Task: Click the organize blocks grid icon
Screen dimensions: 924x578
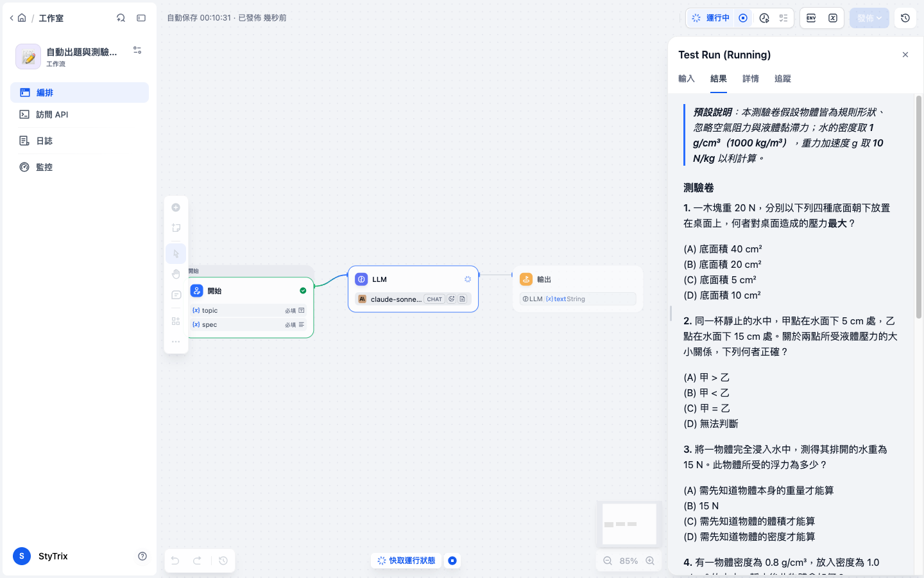Action: point(176,321)
